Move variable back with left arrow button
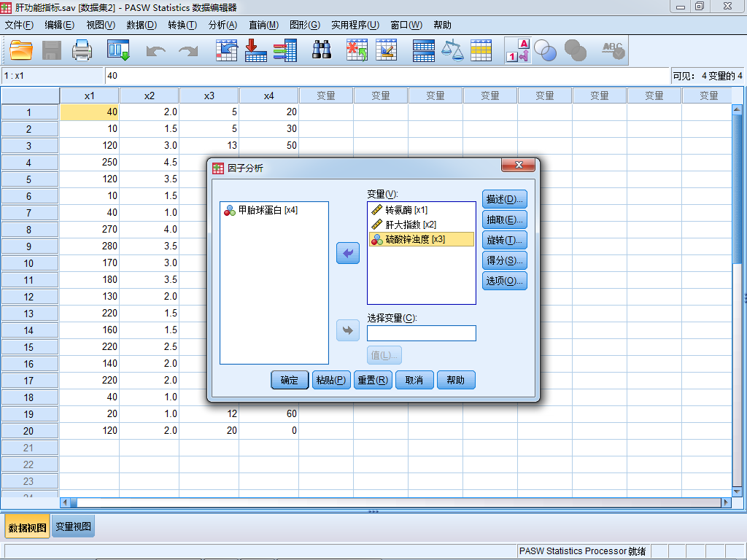 point(348,253)
